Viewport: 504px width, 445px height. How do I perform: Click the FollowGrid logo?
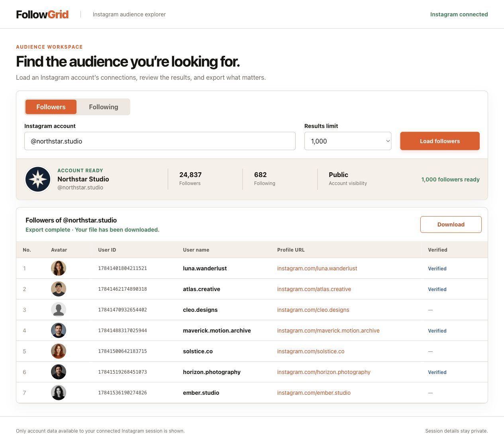[x=42, y=14]
